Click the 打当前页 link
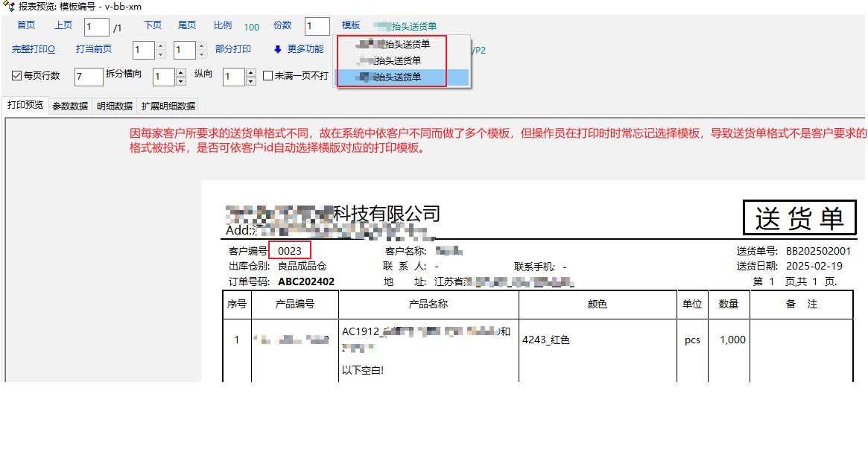868x452 pixels. (x=94, y=50)
